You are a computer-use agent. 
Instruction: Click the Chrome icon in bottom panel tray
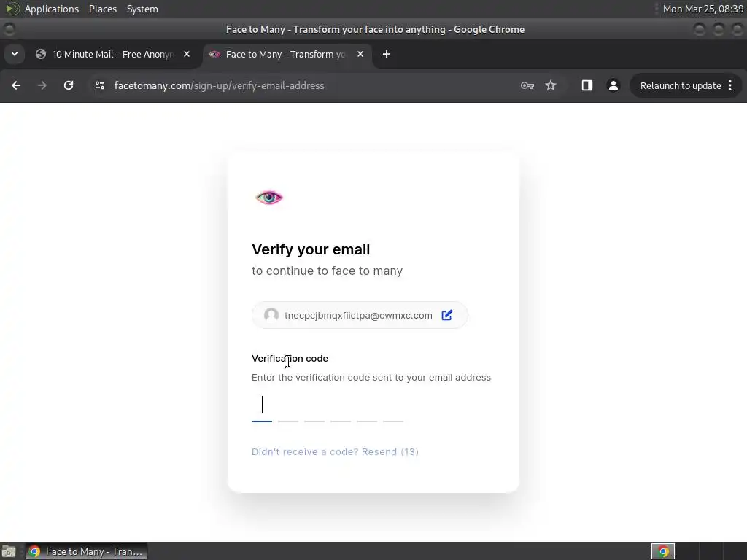click(663, 551)
